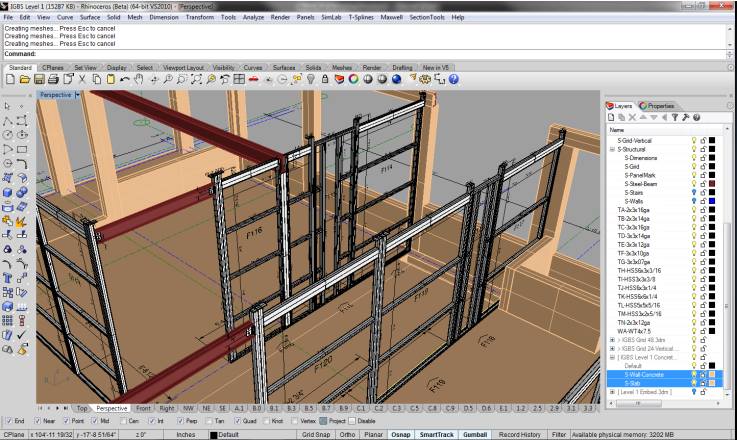The height and width of the screenshot is (440, 737).
Task: Click the Print icon in standard toolbar
Action: (53, 79)
